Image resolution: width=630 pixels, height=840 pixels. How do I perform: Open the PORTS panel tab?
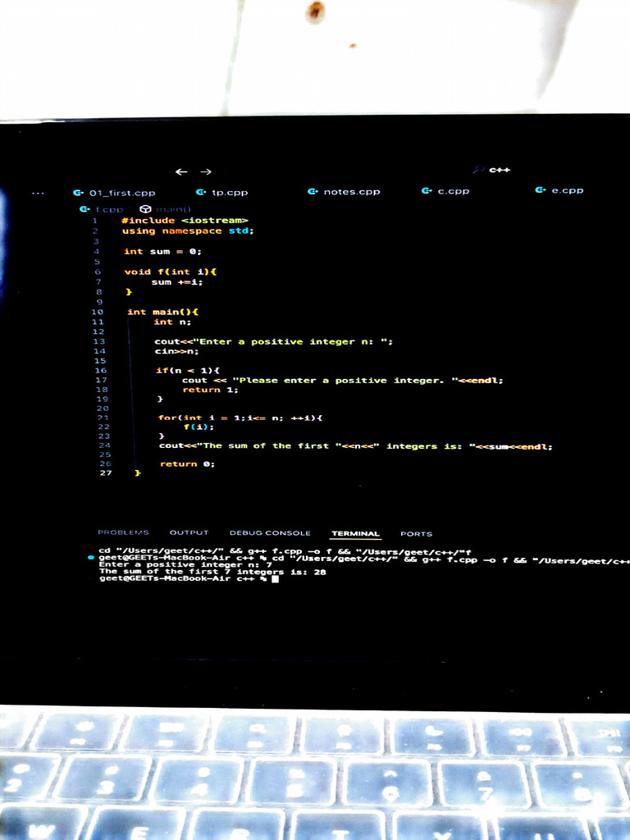(x=416, y=533)
